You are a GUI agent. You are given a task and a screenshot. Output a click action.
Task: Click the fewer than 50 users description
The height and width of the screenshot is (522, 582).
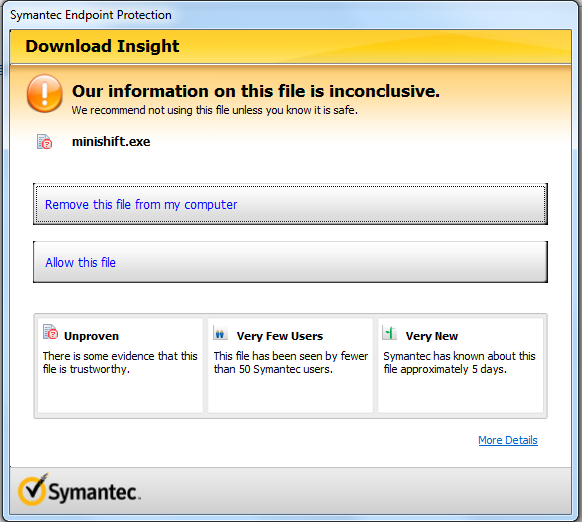tap(291, 362)
